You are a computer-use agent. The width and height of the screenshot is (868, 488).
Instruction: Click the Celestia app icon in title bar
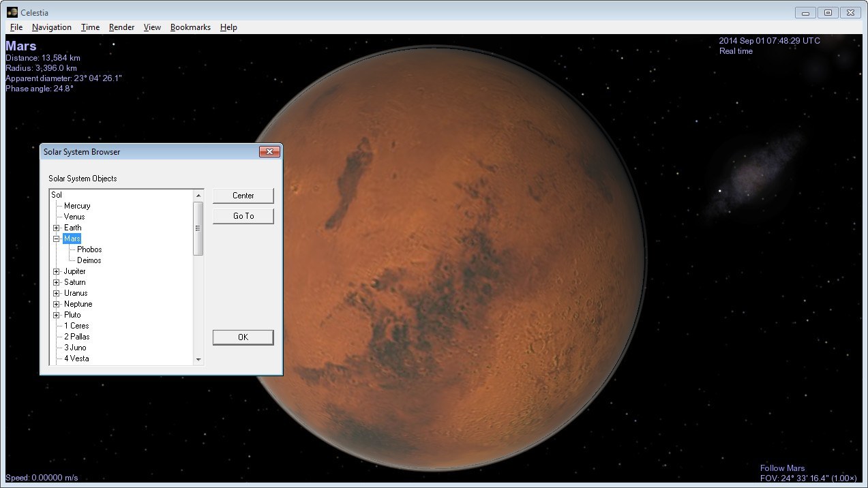tap(12, 12)
